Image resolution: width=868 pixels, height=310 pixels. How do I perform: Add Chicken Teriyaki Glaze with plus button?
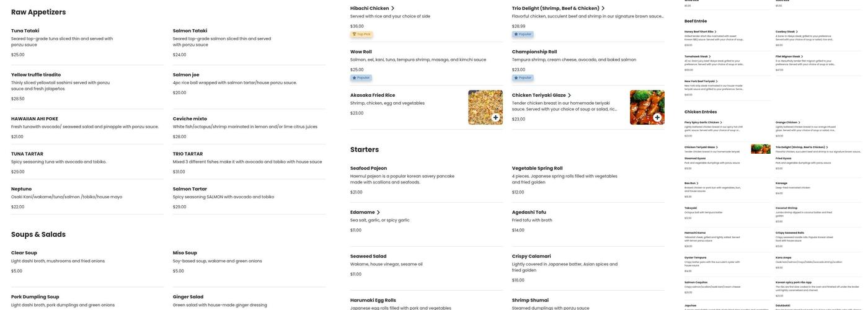(657, 117)
